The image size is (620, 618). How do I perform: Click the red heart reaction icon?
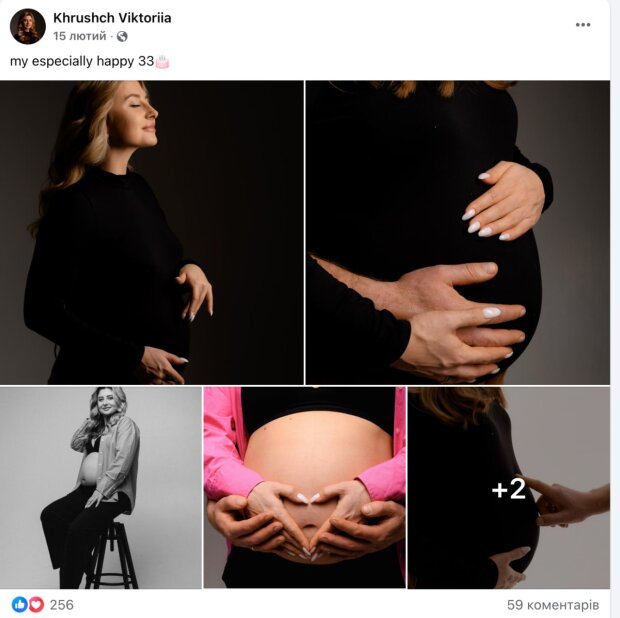(x=36, y=605)
